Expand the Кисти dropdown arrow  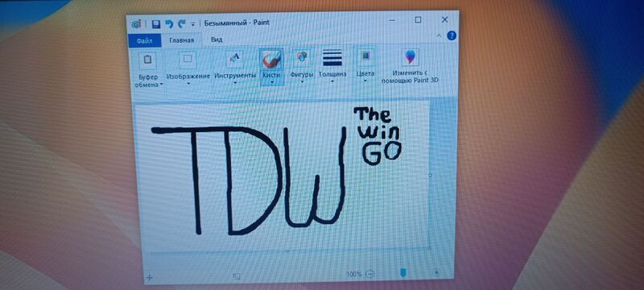[x=271, y=81]
